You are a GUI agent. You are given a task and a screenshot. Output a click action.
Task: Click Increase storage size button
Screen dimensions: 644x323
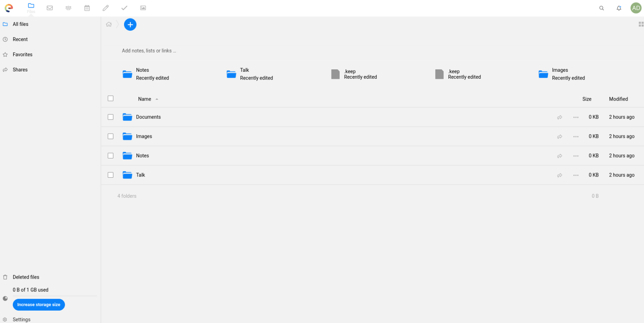pos(39,305)
